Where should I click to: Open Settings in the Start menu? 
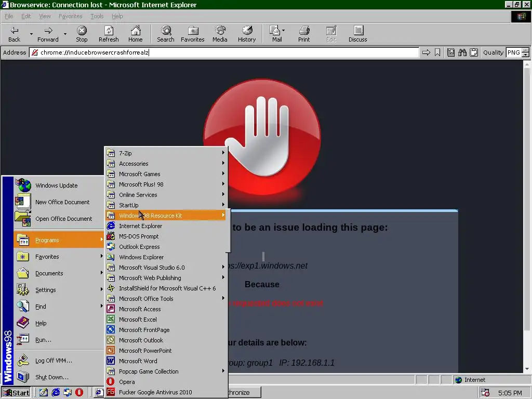tap(59, 290)
